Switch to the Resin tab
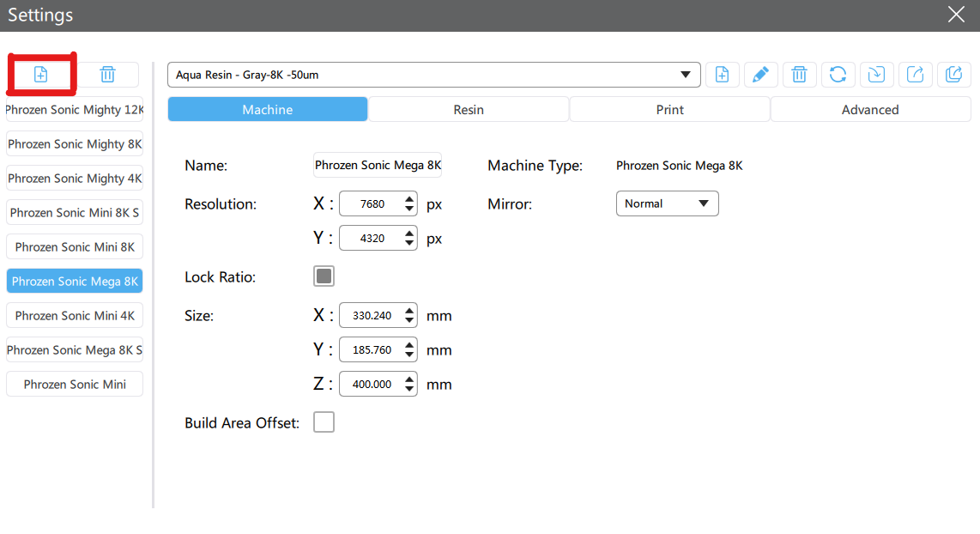Screen dimensions: 980x534 click(x=469, y=110)
